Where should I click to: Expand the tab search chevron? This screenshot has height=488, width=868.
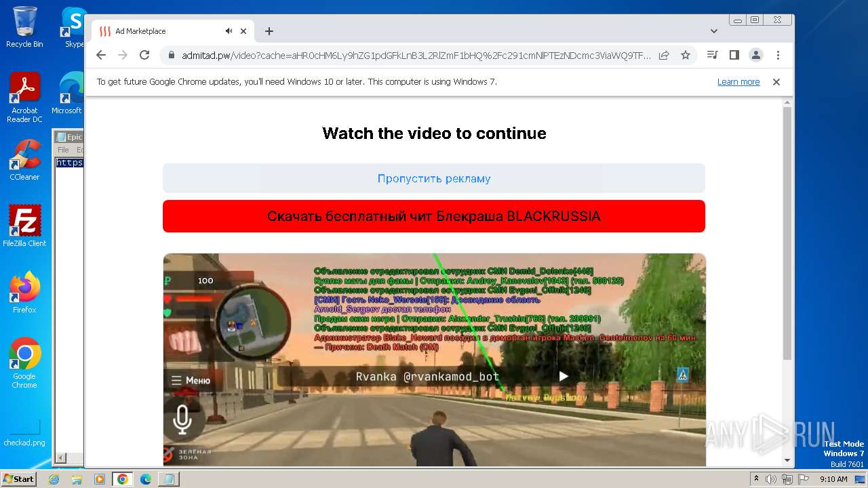[x=714, y=31]
